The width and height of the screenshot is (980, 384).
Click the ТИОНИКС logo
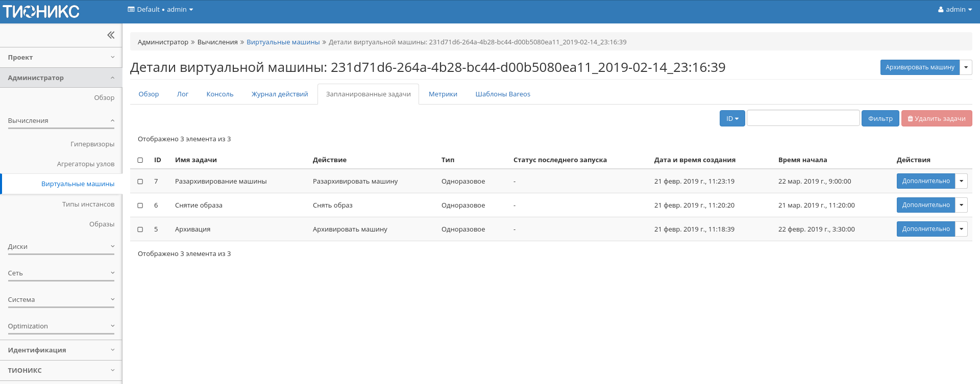(41, 11)
